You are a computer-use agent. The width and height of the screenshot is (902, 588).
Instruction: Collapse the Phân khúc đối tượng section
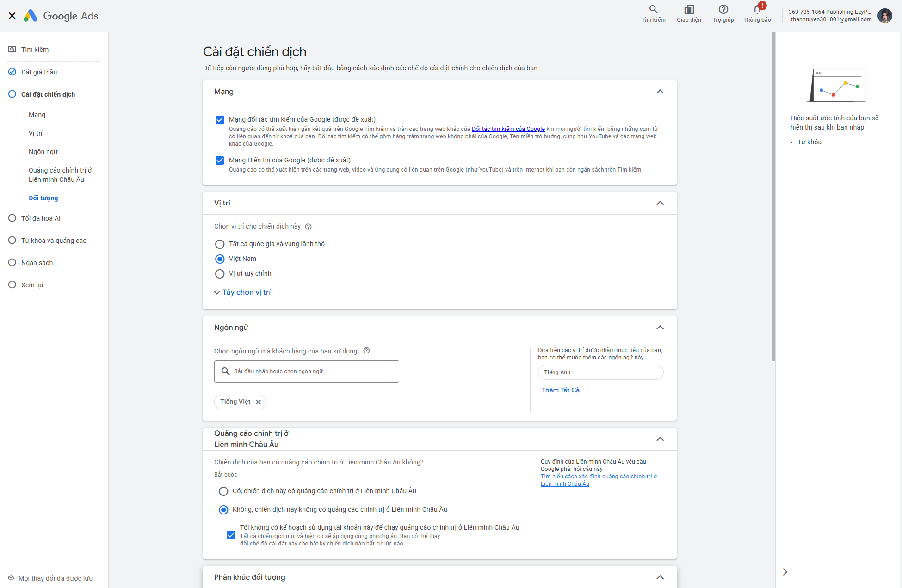tap(660, 577)
